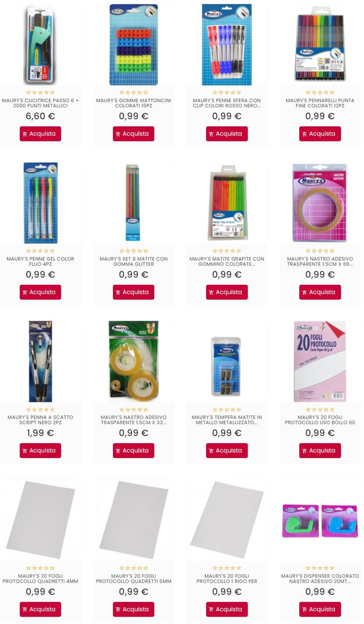
Task: Add Penne Sfera con Clip to cart
Action: tap(227, 134)
